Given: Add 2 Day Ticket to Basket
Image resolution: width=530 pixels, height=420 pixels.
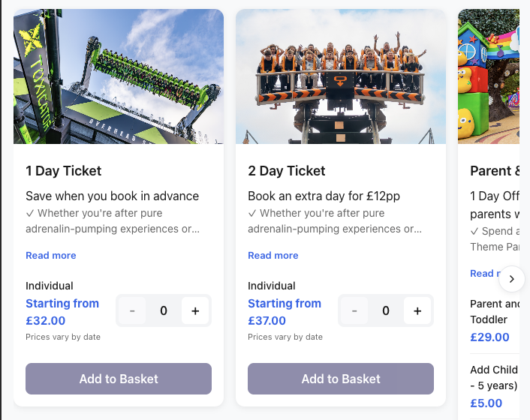Looking at the screenshot, I should [341, 379].
